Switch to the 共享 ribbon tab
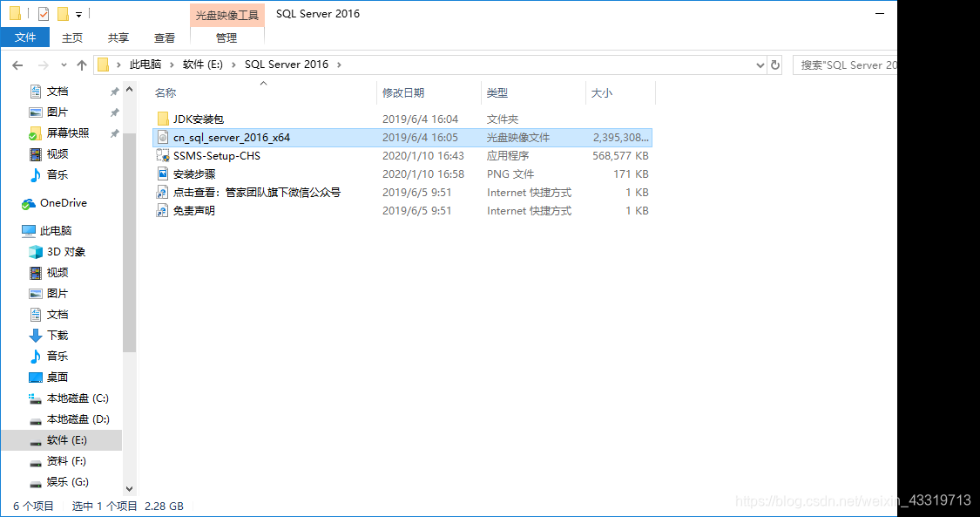The height and width of the screenshot is (517, 980). (x=118, y=38)
